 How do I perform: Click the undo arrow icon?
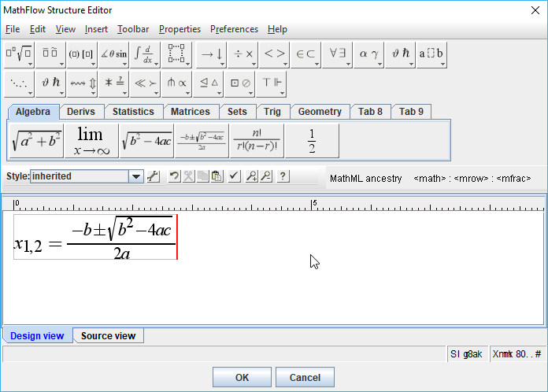tap(174, 176)
